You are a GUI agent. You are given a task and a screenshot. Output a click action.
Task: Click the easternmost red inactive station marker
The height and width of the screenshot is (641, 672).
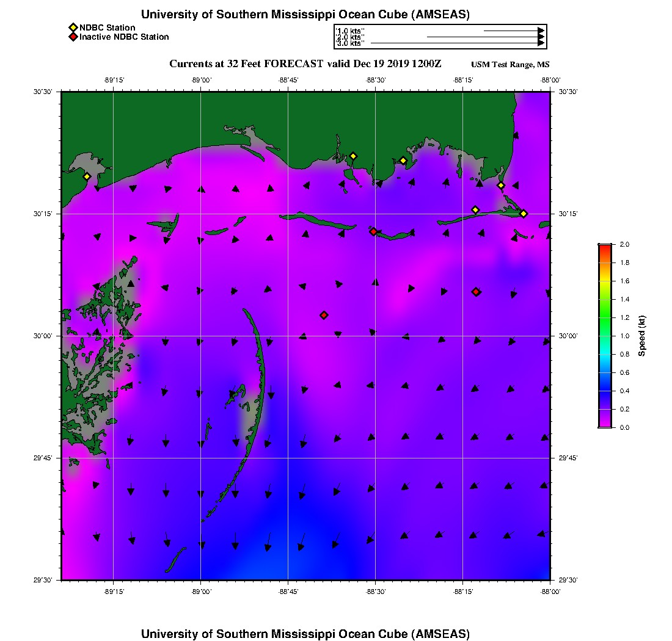coord(476,292)
